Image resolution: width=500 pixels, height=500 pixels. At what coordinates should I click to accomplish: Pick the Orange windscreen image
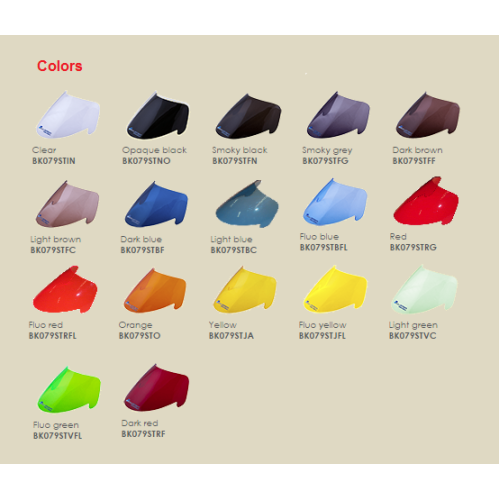(155, 291)
